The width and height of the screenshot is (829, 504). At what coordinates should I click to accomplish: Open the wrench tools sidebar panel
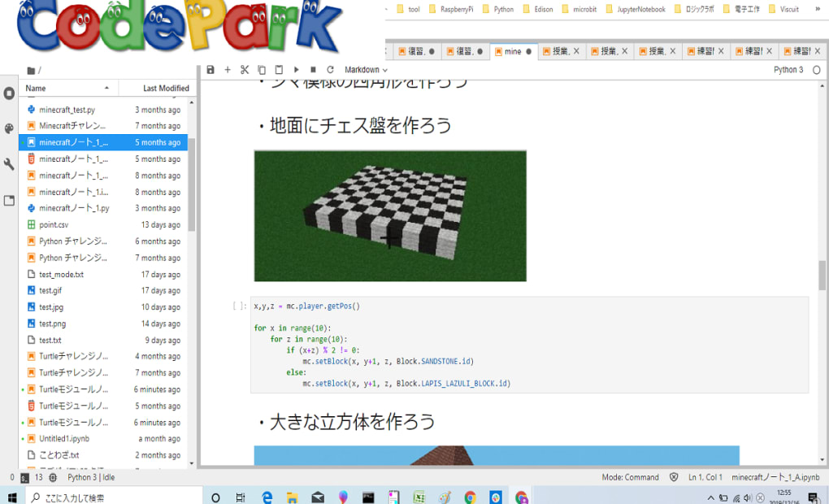click(x=9, y=164)
